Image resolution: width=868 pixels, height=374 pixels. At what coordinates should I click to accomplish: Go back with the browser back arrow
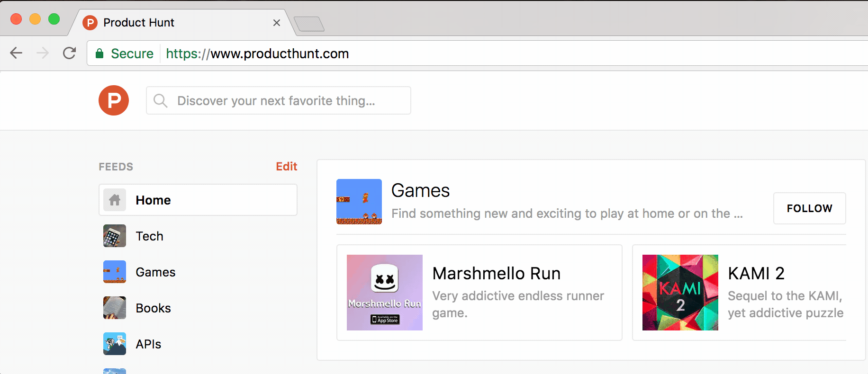tap(16, 53)
